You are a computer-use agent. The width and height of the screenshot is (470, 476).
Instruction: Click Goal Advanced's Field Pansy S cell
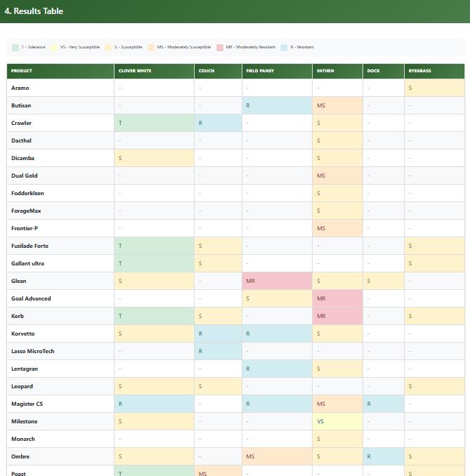[x=277, y=298]
